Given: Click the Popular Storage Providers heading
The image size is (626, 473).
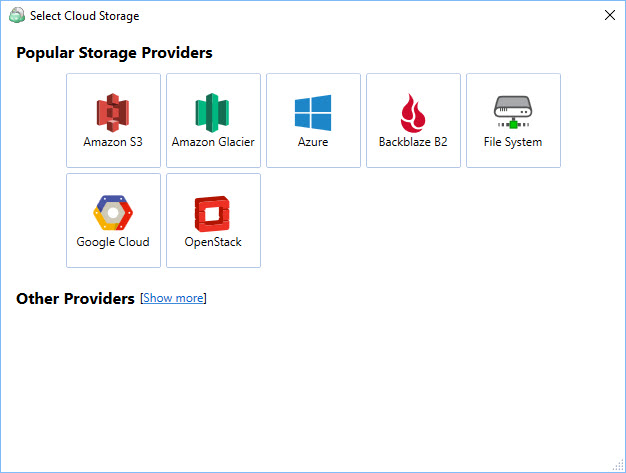Looking at the screenshot, I should point(114,53).
